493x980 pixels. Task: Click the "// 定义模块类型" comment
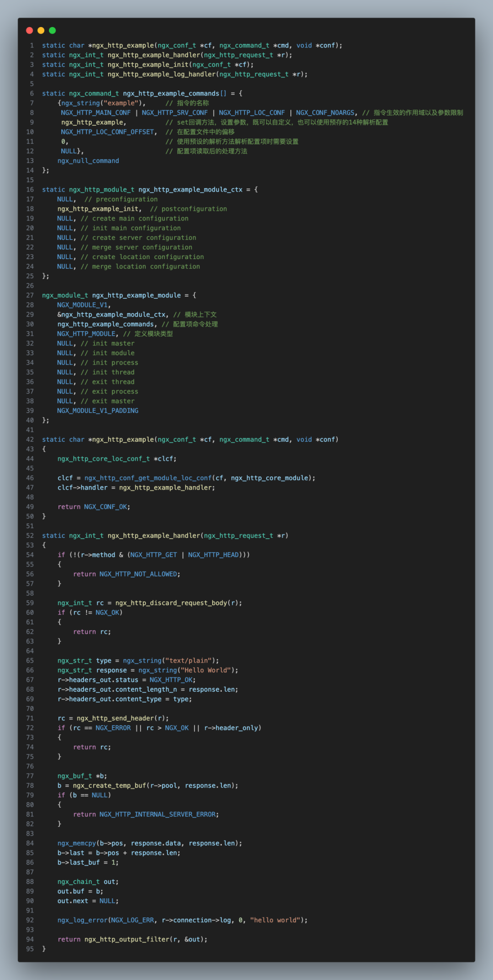point(148,334)
